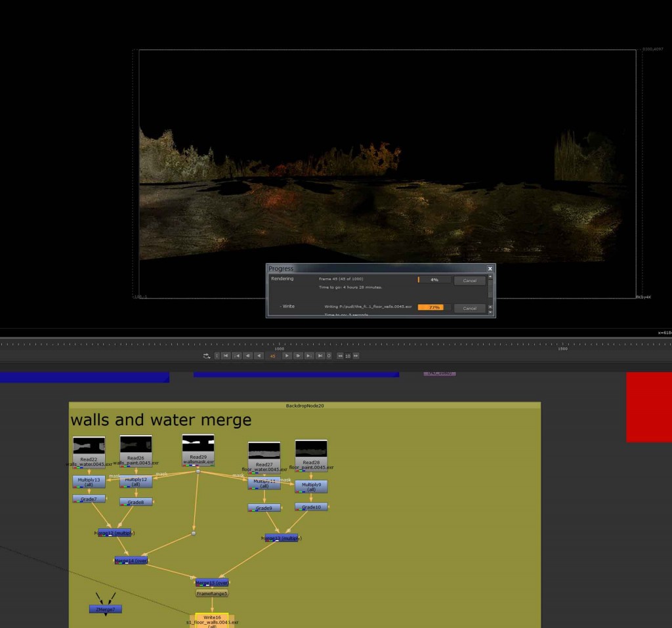The image size is (672, 628).
Task: Click the red backdrop node on the right
Action: click(x=649, y=407)
